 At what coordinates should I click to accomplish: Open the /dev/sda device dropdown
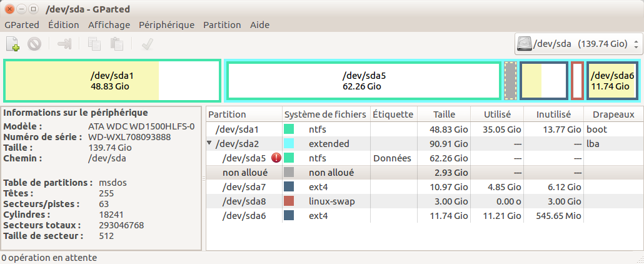click(578, 44)
